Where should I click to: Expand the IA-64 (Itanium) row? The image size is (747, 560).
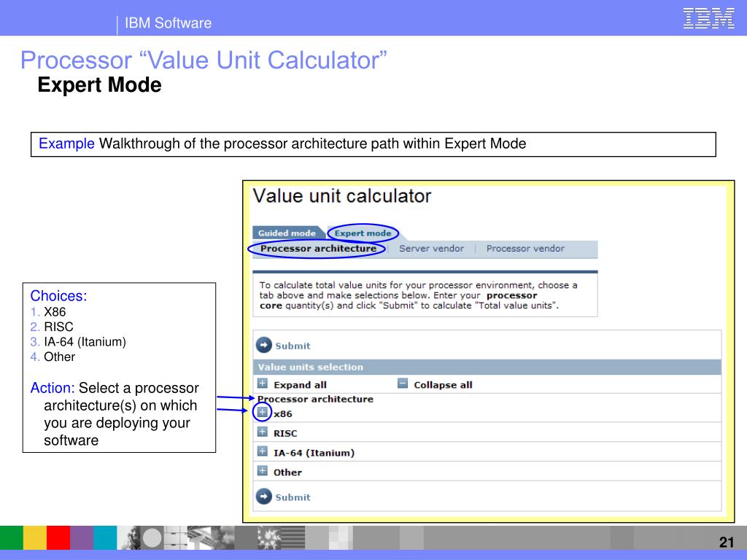[262, 451]
